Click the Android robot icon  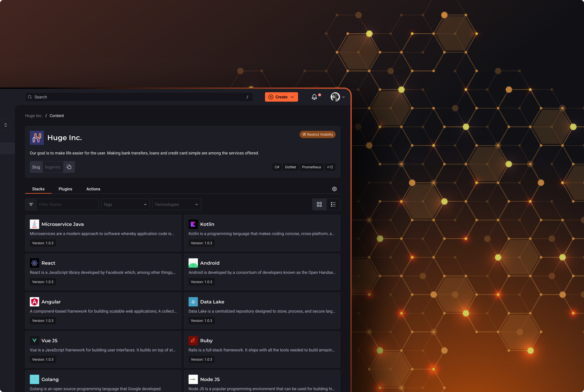tap(193, 263)
